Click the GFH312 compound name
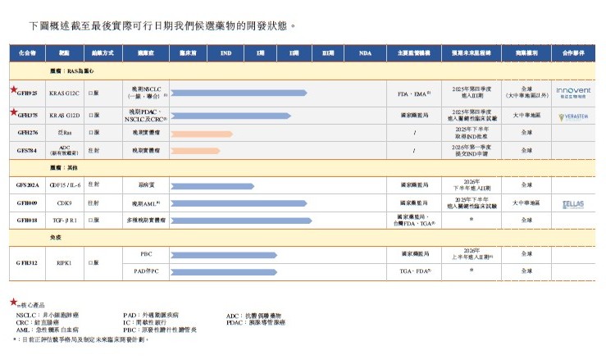 click(27, 263)
